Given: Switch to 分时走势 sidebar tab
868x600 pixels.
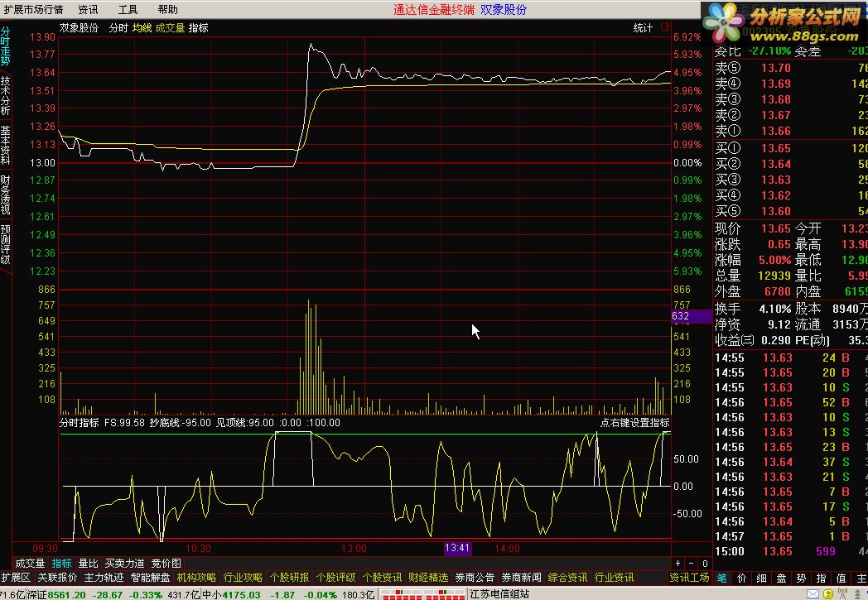Looking at the screenshot, I should (6, 46).
